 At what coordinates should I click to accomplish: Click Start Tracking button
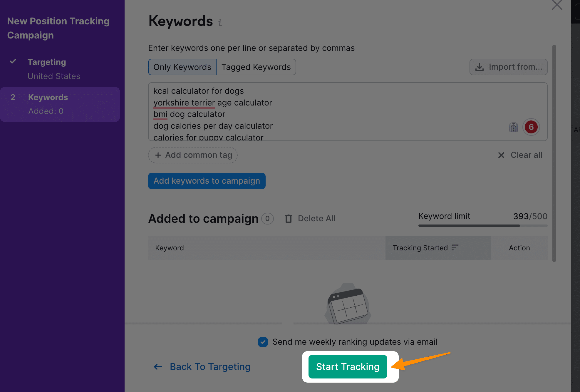(348, 367)
